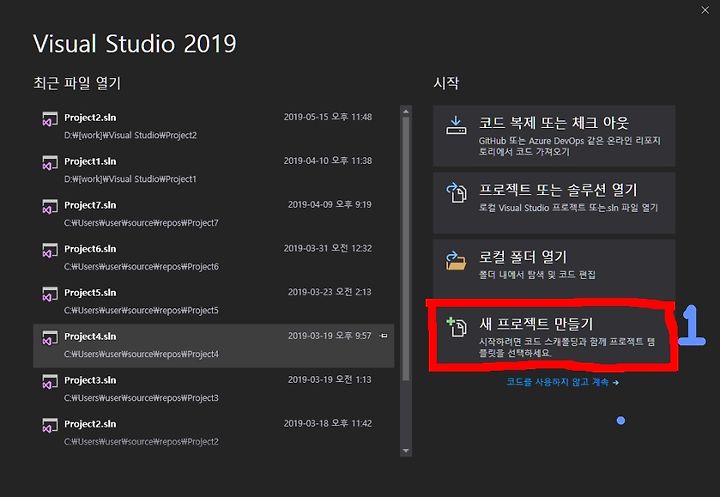Image resolution: width=720 pixels, height=497 pixels.
Task: Click the create new project icon
Action: pos(456,327)
